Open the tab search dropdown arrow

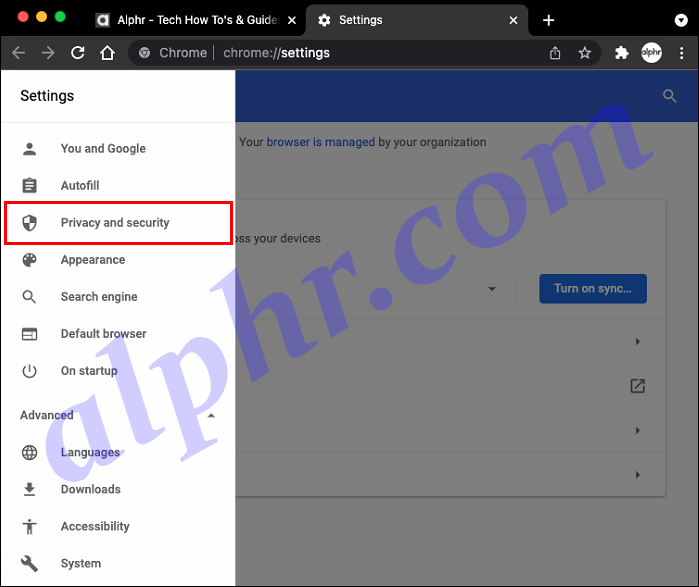click(x=681, y=20)
